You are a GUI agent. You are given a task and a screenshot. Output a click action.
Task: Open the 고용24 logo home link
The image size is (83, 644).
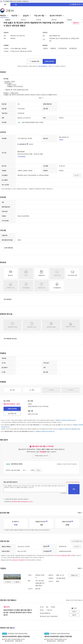point(7,11)
